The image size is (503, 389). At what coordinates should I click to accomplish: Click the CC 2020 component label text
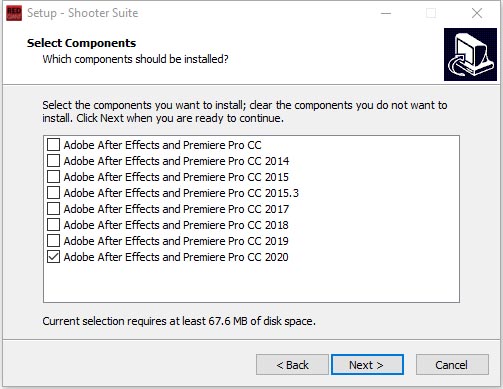click(x=176, y=257)
